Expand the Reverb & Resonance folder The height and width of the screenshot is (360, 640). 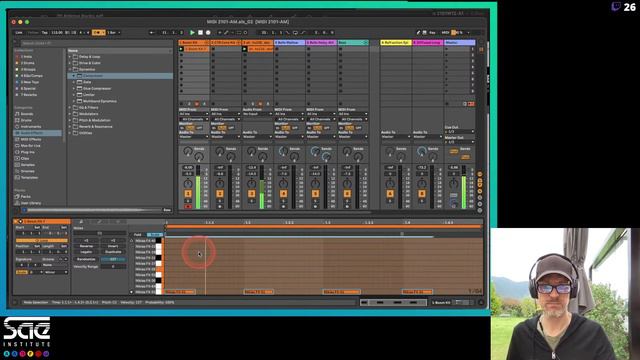click(70, 127)
